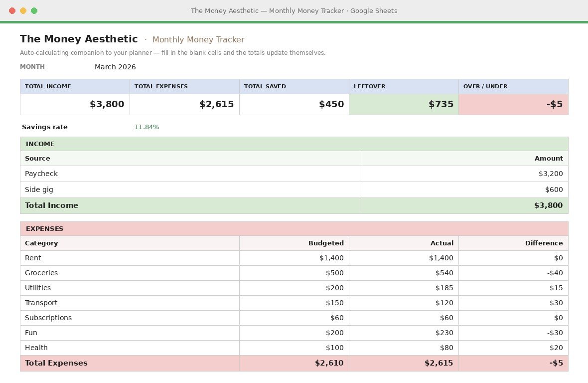Select the 'Total Expenses' row label
The height and width of the screenshot is (383, 588).
click(x=130, y=364)
